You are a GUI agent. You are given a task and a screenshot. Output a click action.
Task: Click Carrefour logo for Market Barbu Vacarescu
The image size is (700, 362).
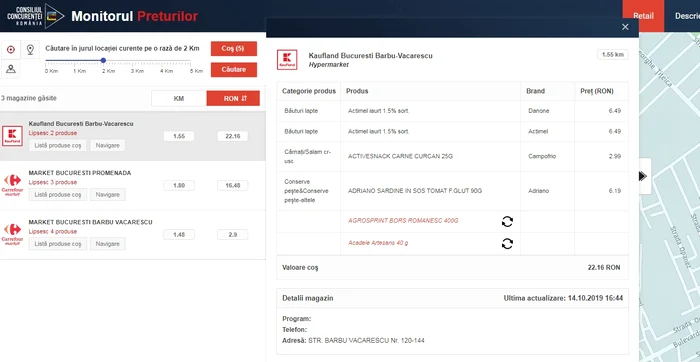pos(12,234)
